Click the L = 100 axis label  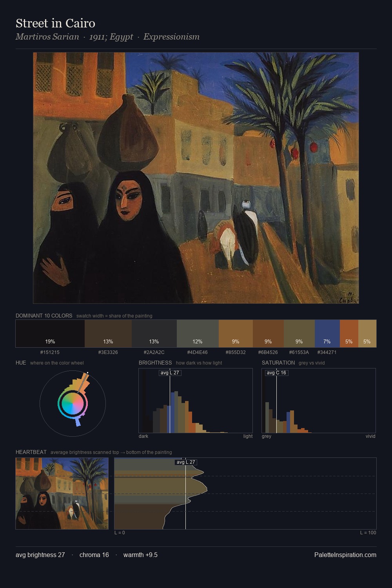pyautogui.click(x=368, y=533)
